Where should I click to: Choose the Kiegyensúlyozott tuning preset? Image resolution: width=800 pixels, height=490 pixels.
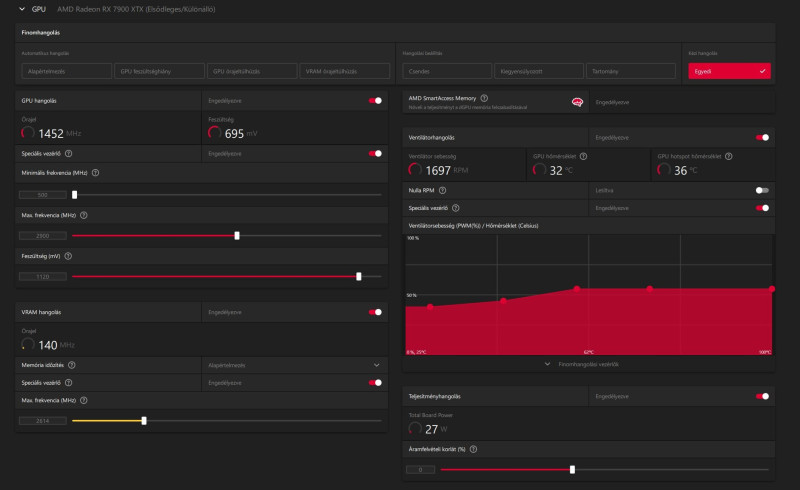pos(539,71)
